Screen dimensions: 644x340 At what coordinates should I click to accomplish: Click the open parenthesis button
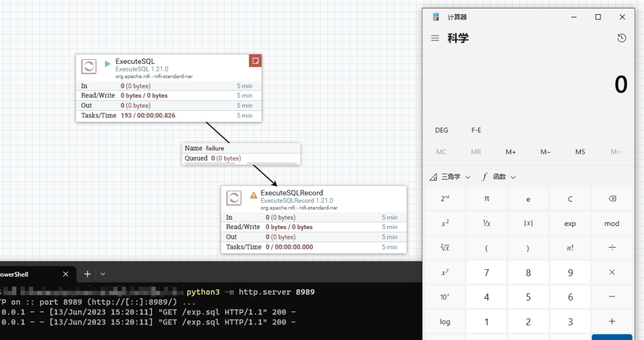(487, 248)
